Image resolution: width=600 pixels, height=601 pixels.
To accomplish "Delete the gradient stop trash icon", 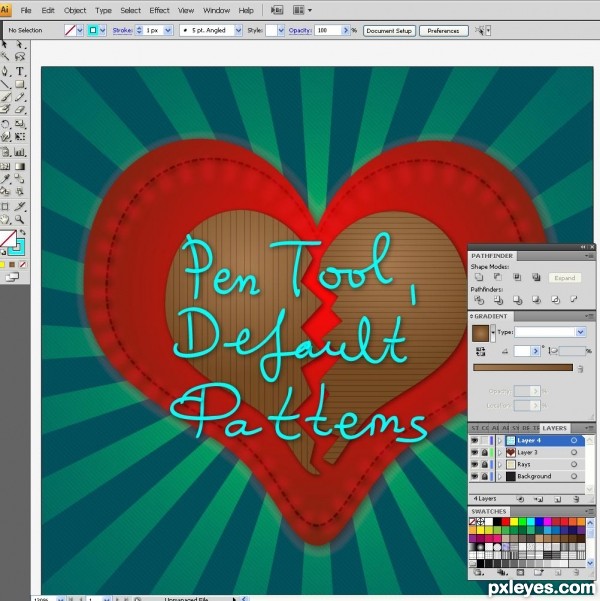I will pos(580,368).
